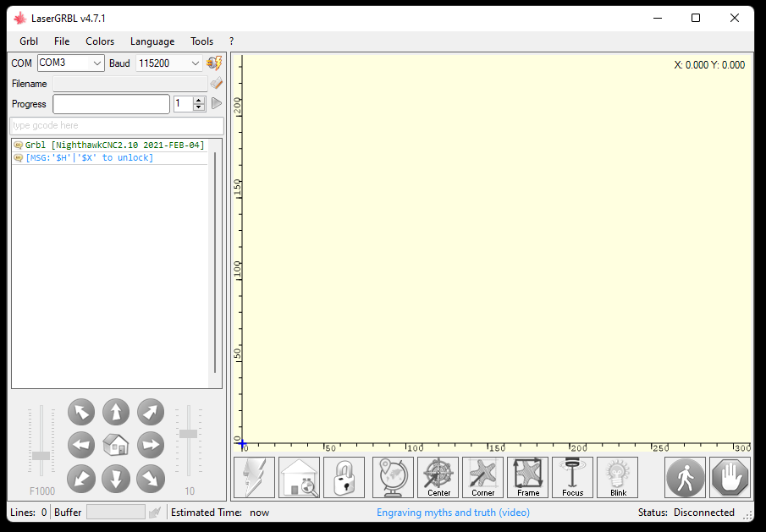Viewport: 766px width, 532px height.
Task: Select the MSG '$H'|'$X' to unlock line
Action: point(110,157)
